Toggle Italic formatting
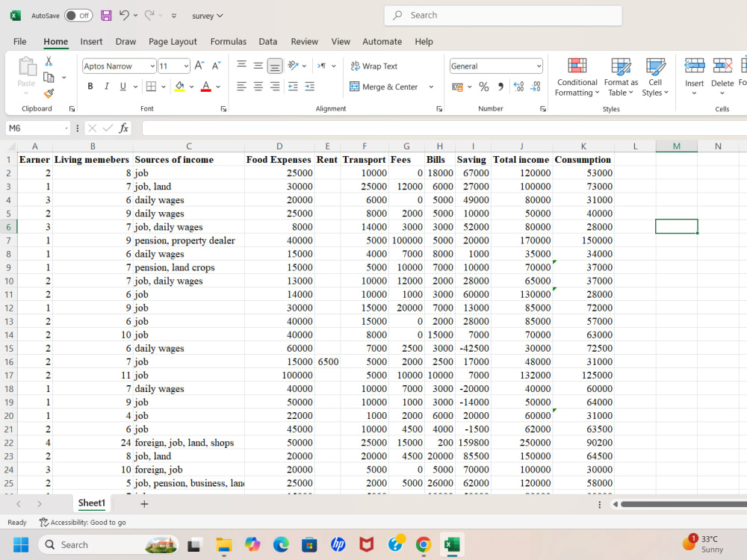 click(x=107, y=87)
